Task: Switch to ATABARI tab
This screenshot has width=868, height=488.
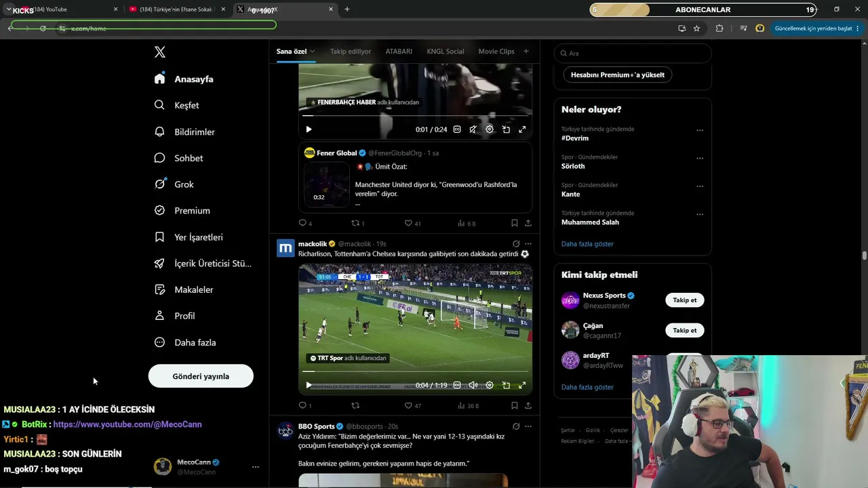Action: point(399,52)
